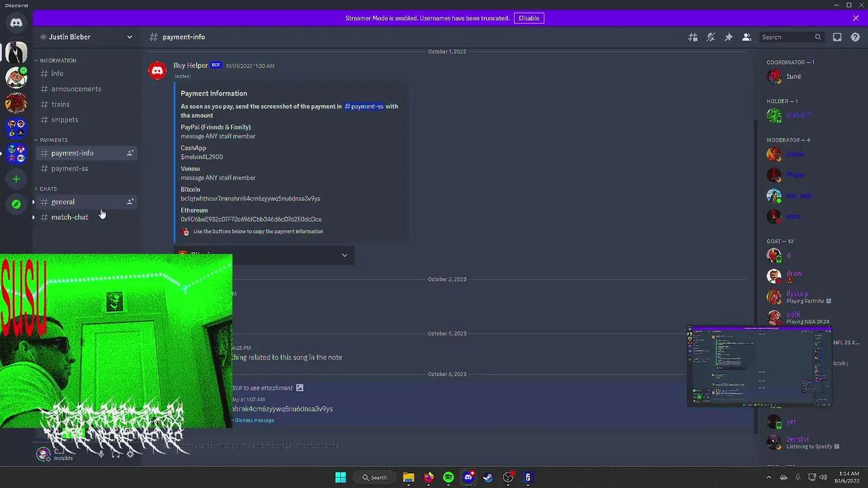
Task: Search the server with the search box
Action: (x=787, y=37)
